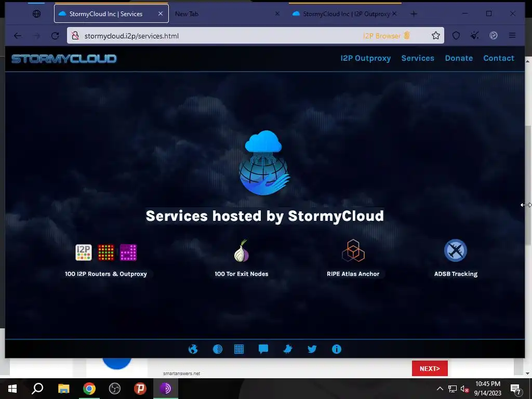
Task: Click the ADSB Tracking label
Action: pyautogui.click(x=456, y=274)
